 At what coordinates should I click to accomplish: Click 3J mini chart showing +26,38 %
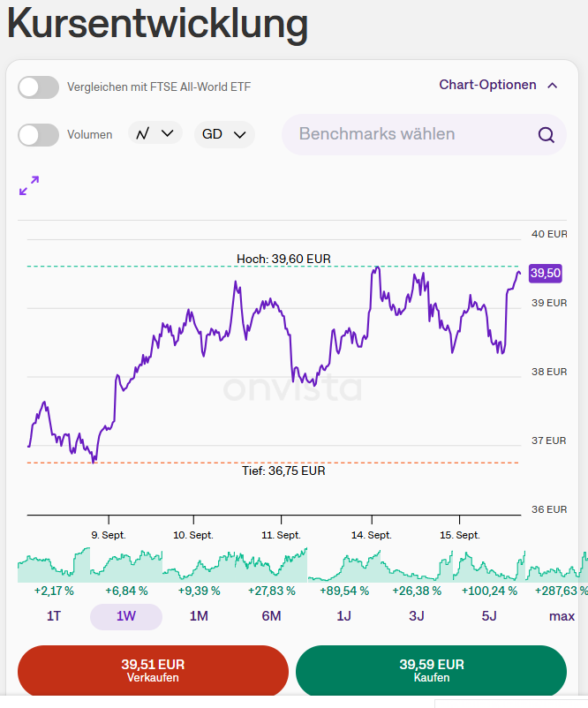(417, 566)
